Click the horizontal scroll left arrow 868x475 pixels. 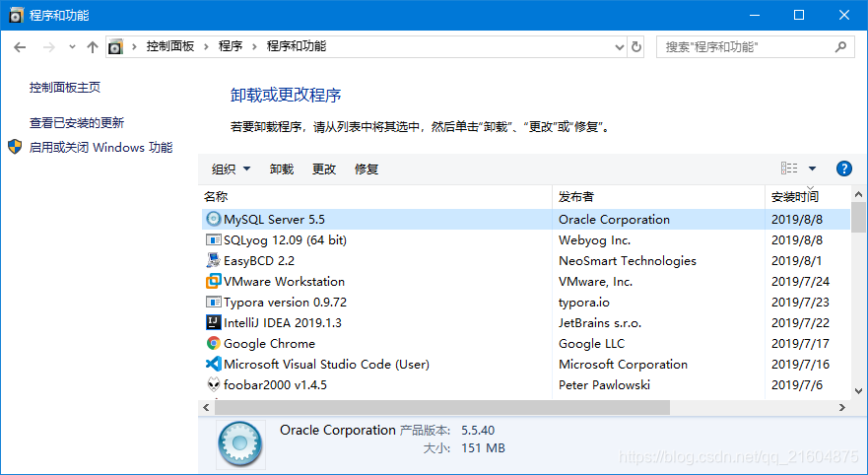[207, 408]
